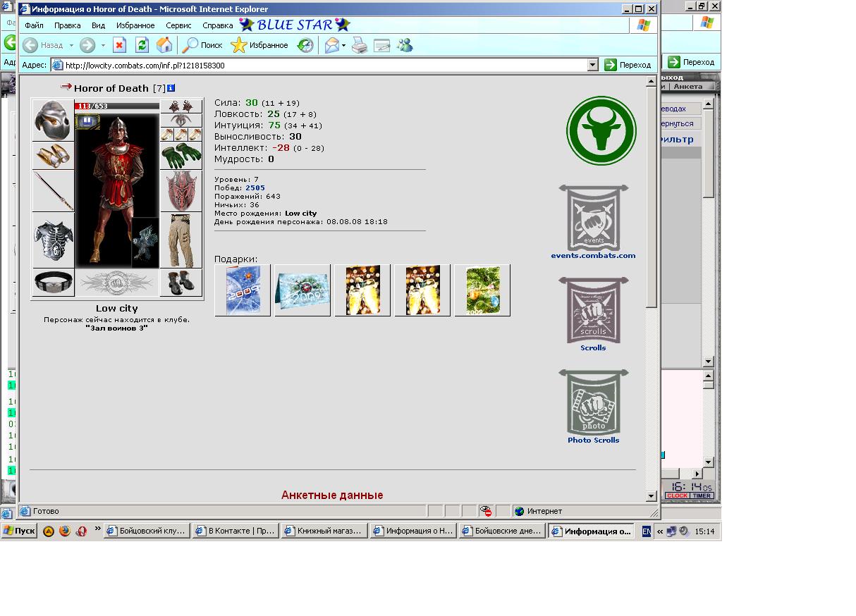Viewport: 856px width, 616px height.
Task: Open the Правка menu
Action: [68, 25]
